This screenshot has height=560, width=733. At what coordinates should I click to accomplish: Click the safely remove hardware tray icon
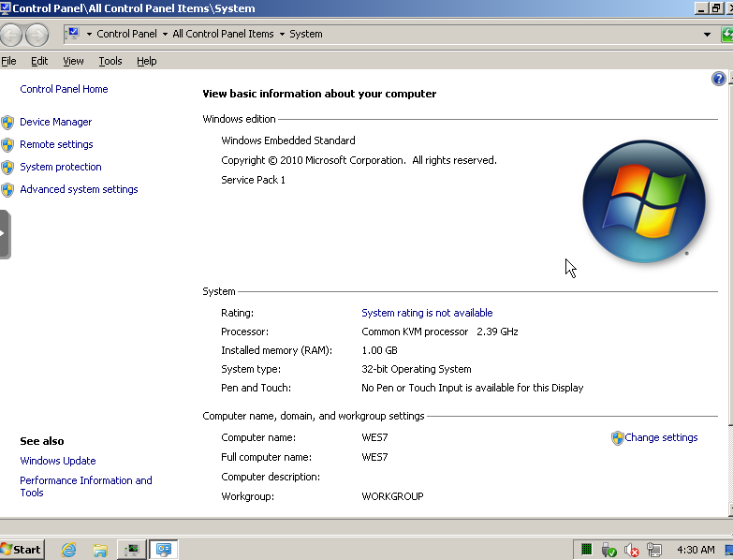click(608, 550)
